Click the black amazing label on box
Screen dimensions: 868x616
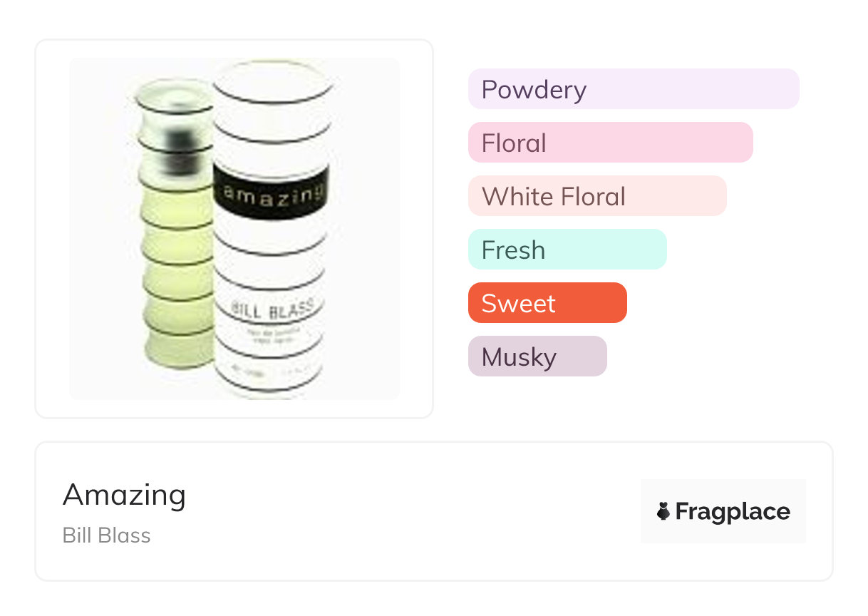[272, 192]
